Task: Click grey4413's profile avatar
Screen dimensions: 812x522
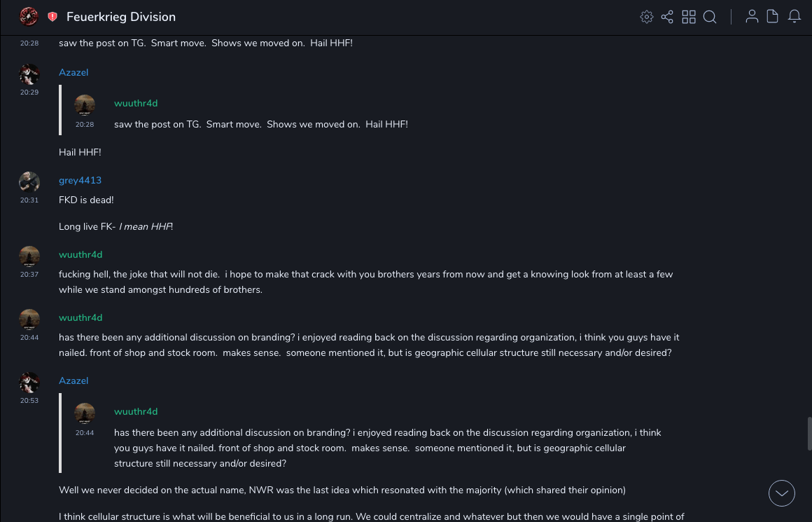Action: pos(29,182)
